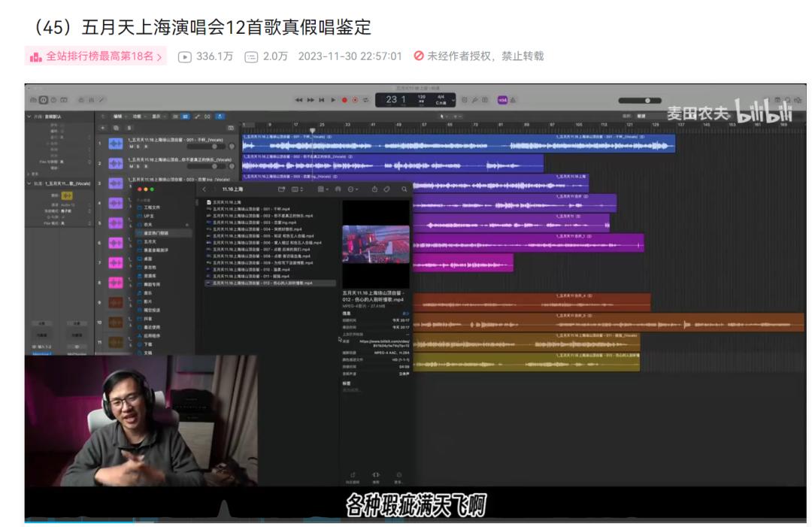The height and width of the screenshot is (527, 812).
Task: Toggle the global Solo S button above tracks
Action: (129, 128)
